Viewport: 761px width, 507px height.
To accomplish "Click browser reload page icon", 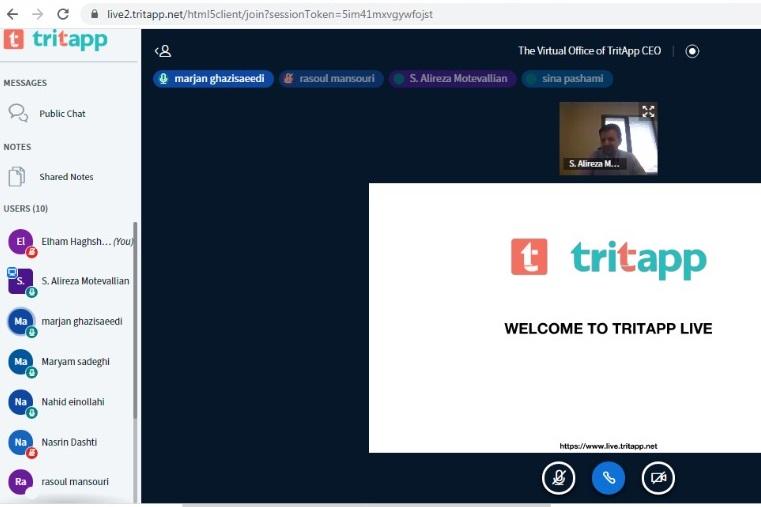I will (x=63, y=14).
